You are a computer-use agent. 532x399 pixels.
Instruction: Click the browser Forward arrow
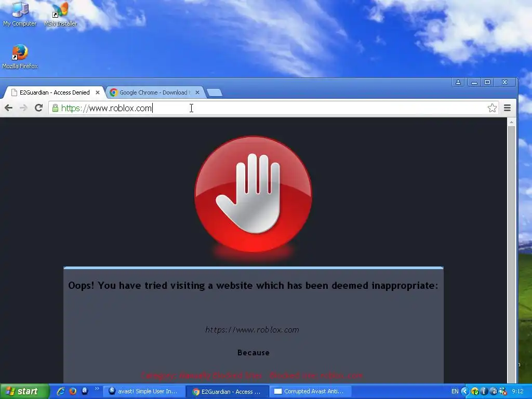23,108
